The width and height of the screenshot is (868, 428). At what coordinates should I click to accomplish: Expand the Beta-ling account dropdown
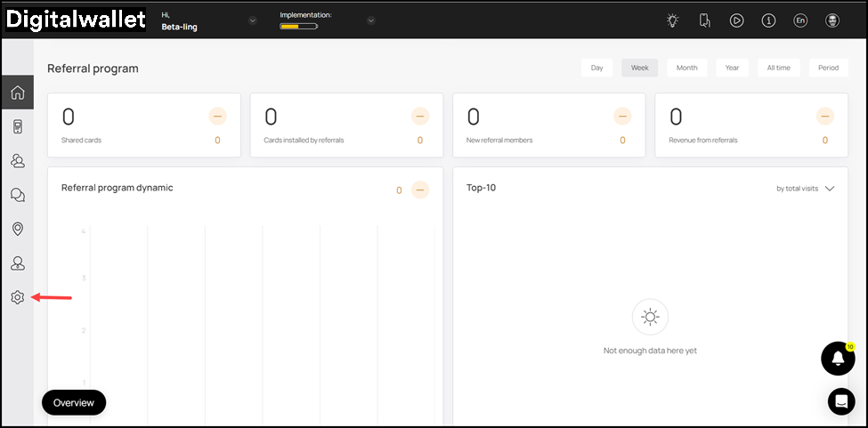tap(253, 21)
